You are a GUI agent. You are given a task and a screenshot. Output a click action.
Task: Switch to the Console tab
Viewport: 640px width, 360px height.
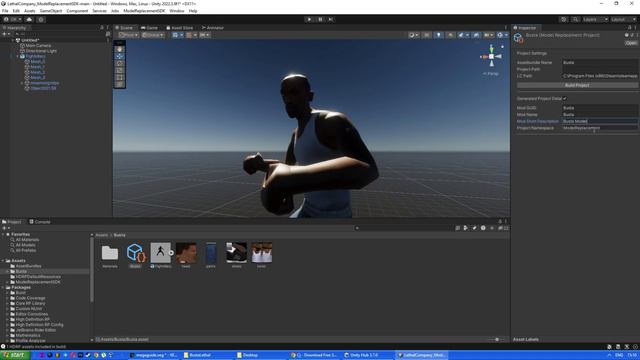click(40, 222)
